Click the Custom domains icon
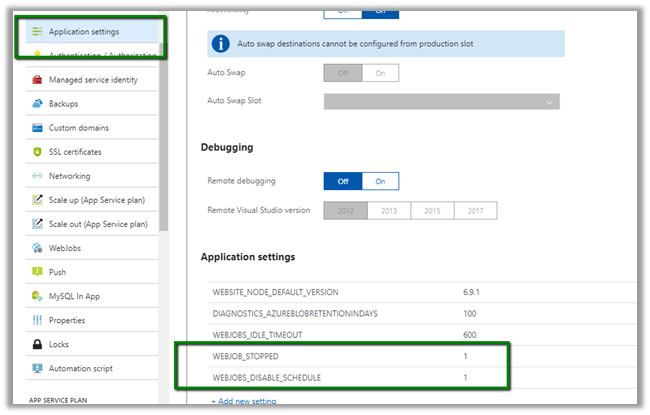650x415 pixels. point(36,128)
